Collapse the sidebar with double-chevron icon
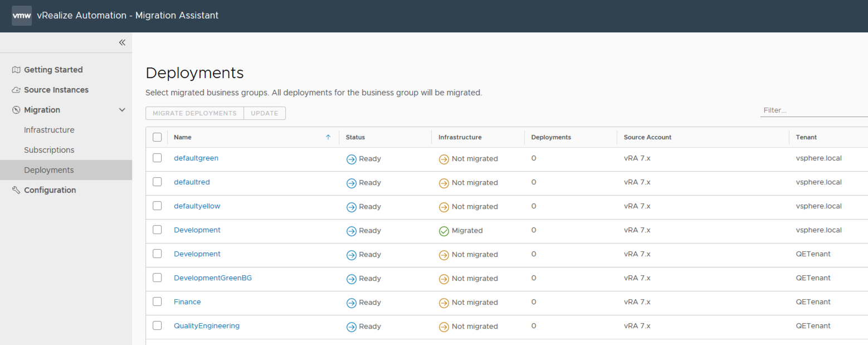The height and width of the screenshot is (345, 868). tap(122, 42)
